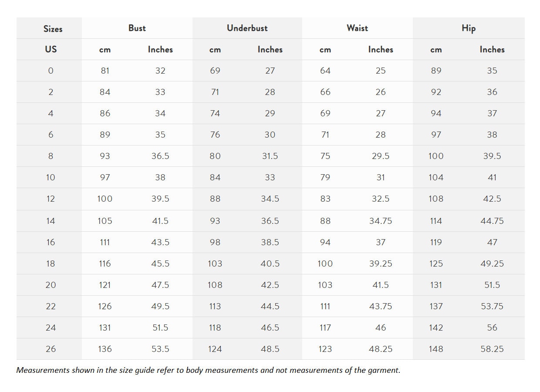Image resolution: width=540 pixels, height=392 pixels.
Task: Click the body measurements note below table
Action: click(x=208, y=371)
